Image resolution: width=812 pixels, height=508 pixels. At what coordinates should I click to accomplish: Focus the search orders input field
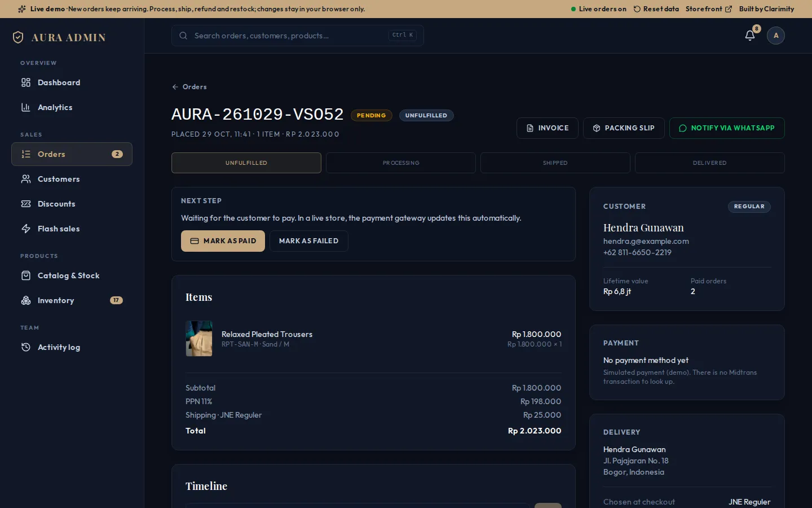tap(298, 36)
